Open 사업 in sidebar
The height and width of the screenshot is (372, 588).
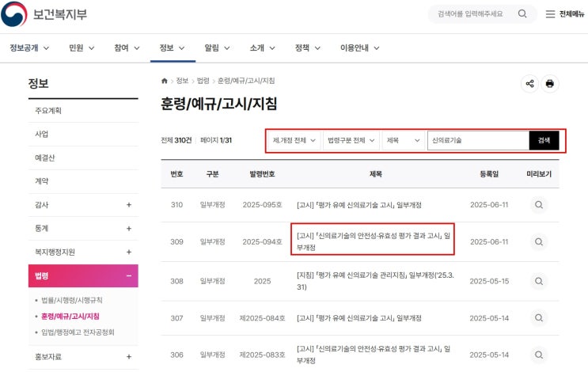pyautogui.click(x=83, y=135)
